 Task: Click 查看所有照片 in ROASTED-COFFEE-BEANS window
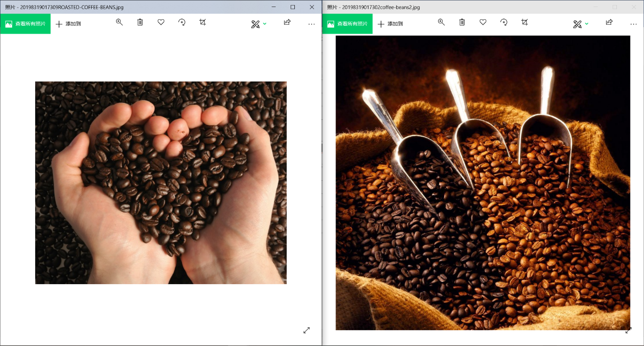point(25,24)
